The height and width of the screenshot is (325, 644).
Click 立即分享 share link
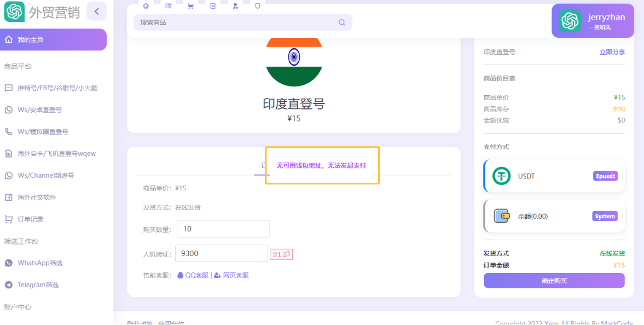pos(612,52)
